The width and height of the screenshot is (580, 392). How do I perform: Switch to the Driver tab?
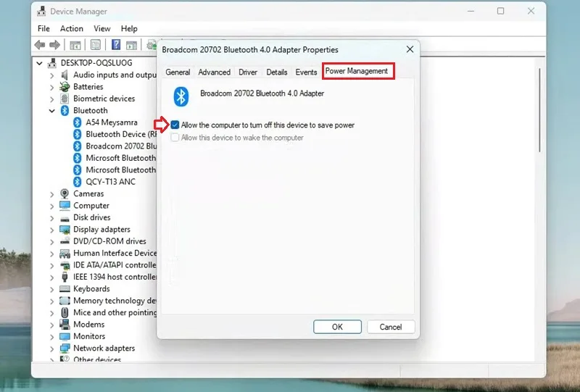click(248, 72)
